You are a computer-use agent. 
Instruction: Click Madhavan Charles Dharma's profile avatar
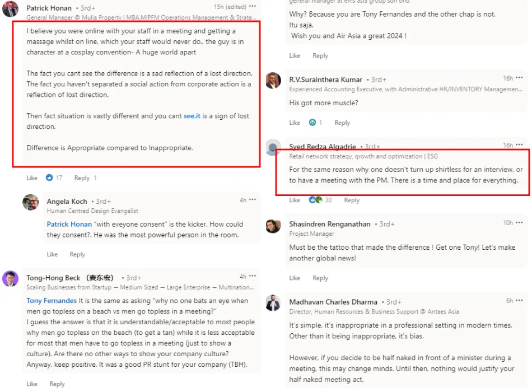(273, 302)
